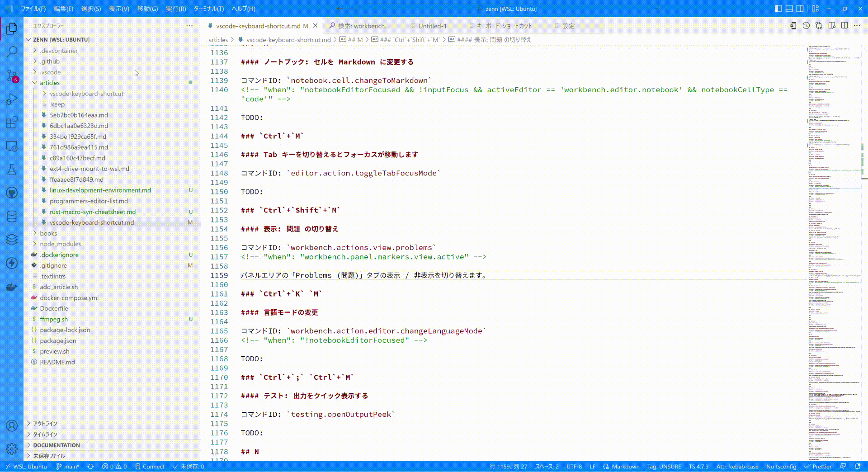Image resolution: width=868 pixels, height=472 pixels.
Task: Open rust-macro-syn-cheatsheet.md file
Action: (x=112, y=212)
